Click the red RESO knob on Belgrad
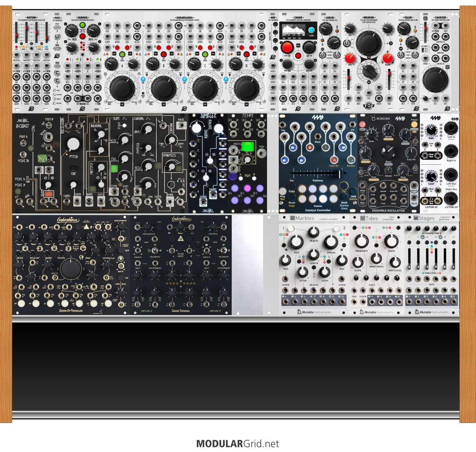This screenshot has width=476, height=452. tap(350, 59)
